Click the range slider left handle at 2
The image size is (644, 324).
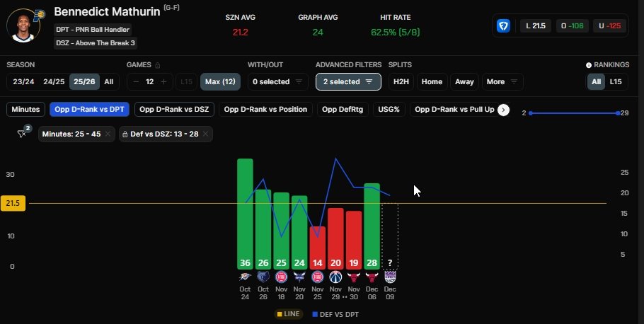click(531, 113)
